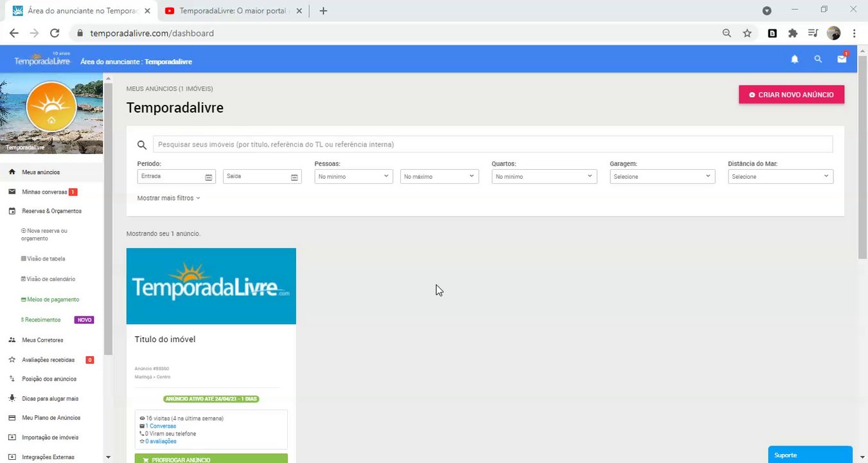The width and height of the screenshot is (868, 463).
Task: Open Visão de calendário
Action: pyautogui.click(x=48, y=279)
